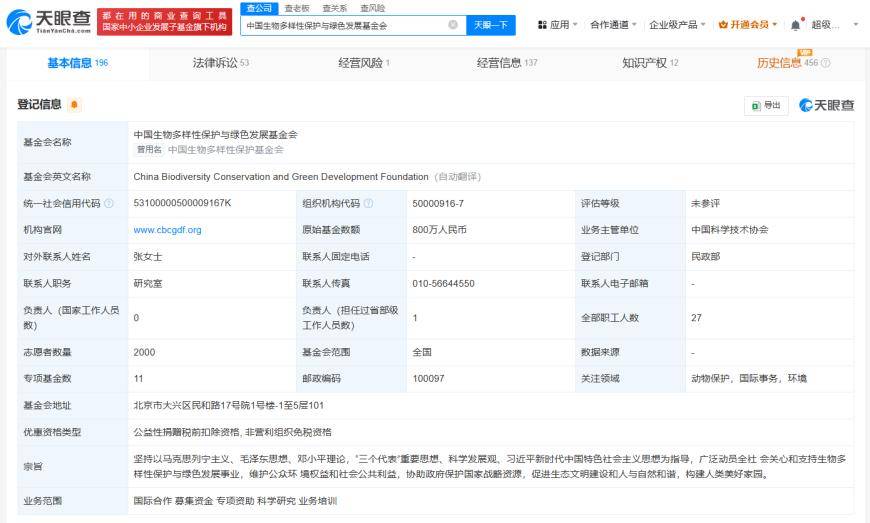Image resolution: width=870 pixels, height=523 pixels.
Task: Switch to the 法律诉讼 tab
Action: 220,63
